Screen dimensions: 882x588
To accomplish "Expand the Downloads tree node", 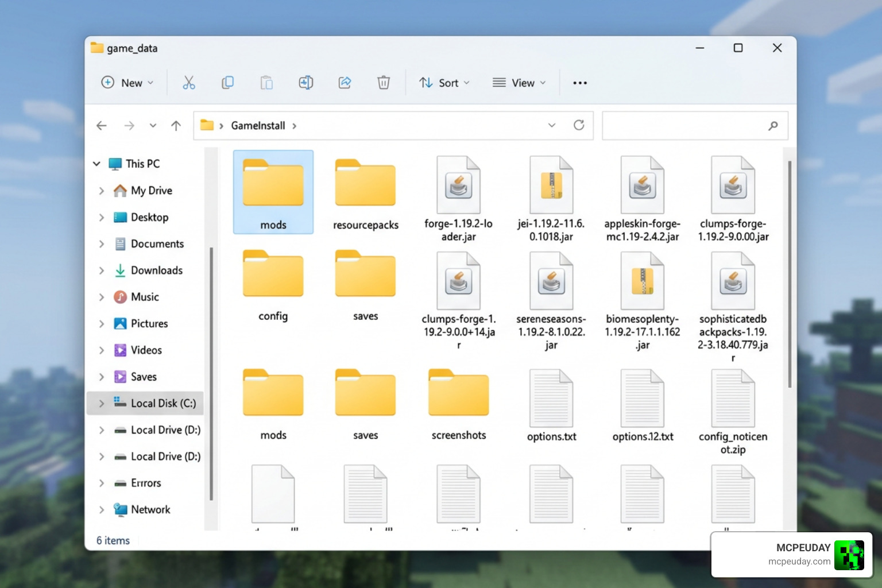I will pyautogui.click(x=102, y=270).
